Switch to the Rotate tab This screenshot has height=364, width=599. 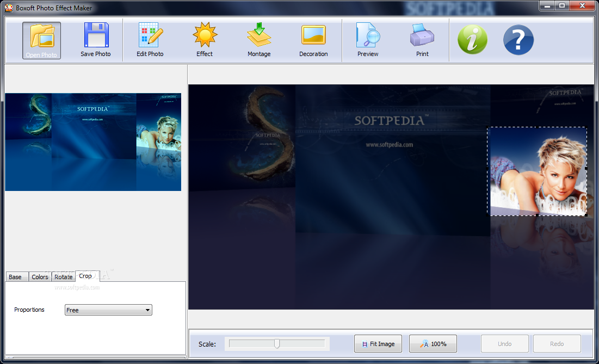tap(64, 277)
